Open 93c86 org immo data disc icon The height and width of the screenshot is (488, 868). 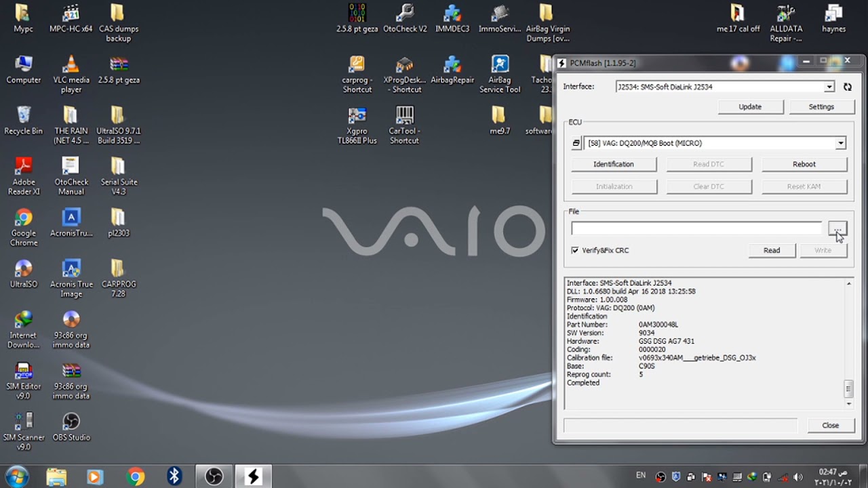point(71,329)
